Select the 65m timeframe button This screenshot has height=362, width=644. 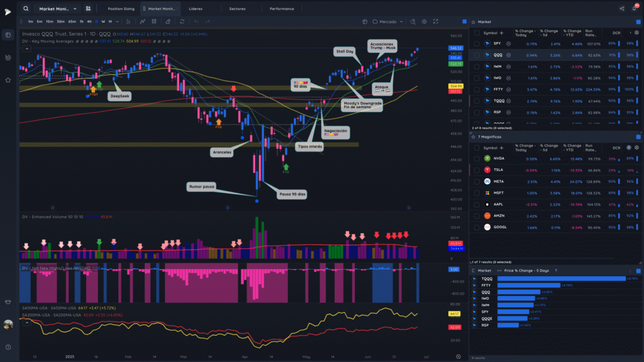[x=72, y=22]
